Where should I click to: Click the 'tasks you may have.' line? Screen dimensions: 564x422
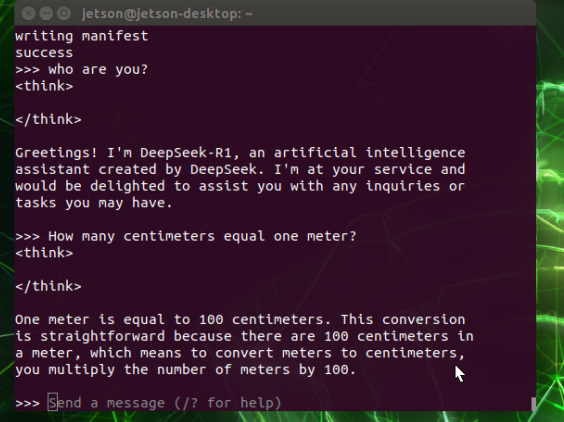tap(94, 203)
